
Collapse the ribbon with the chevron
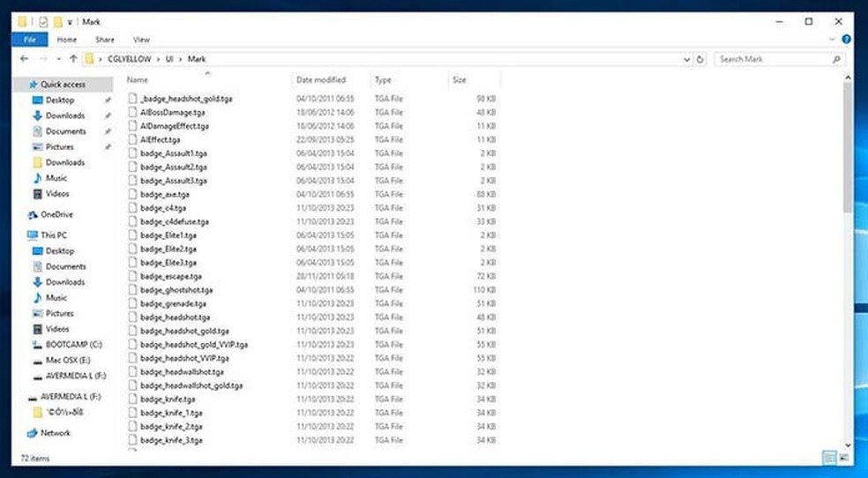[x=832, y=40]
